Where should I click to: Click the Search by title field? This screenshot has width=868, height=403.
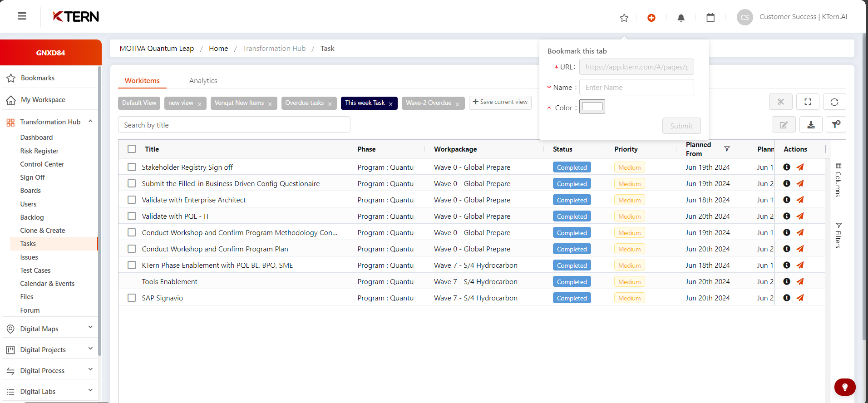click(x=234, y=125)
